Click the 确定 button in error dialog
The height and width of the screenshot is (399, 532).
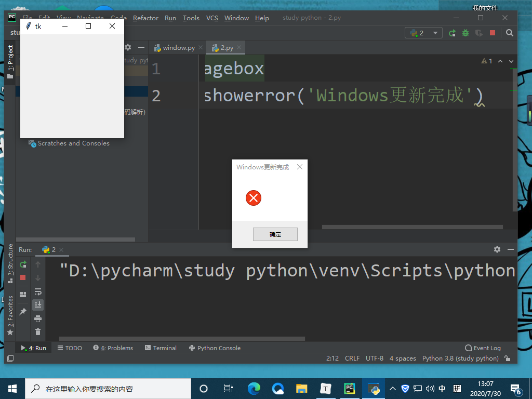[x=275, y=234]
